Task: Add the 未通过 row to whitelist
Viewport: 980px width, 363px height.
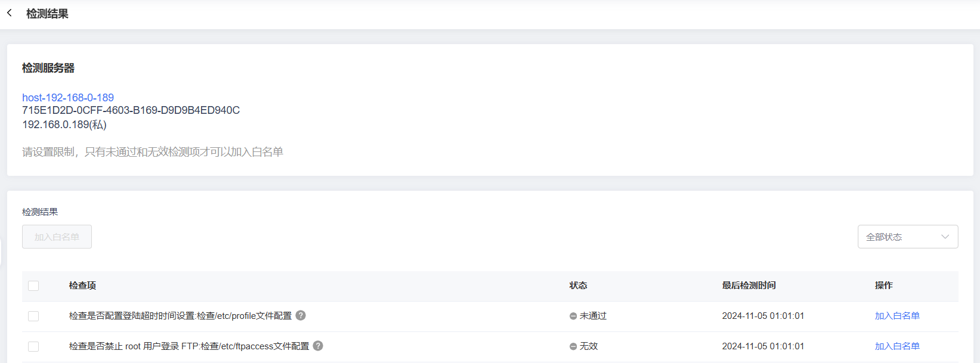Action: tap(897, 316)
